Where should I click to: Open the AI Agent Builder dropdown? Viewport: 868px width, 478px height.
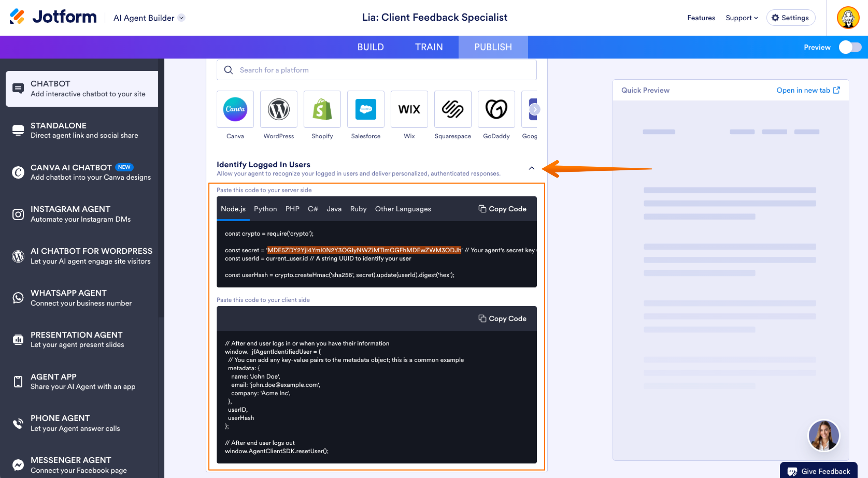181,18
